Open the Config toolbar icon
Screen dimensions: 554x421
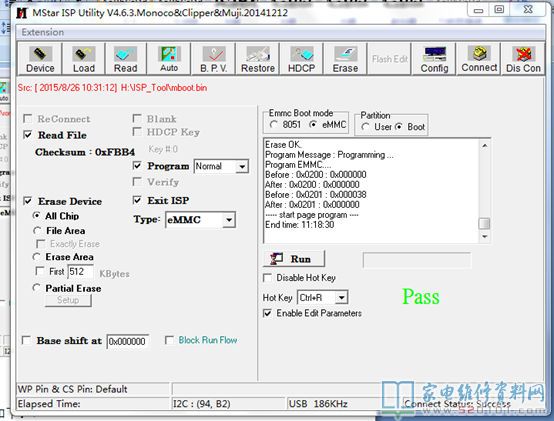434,59
